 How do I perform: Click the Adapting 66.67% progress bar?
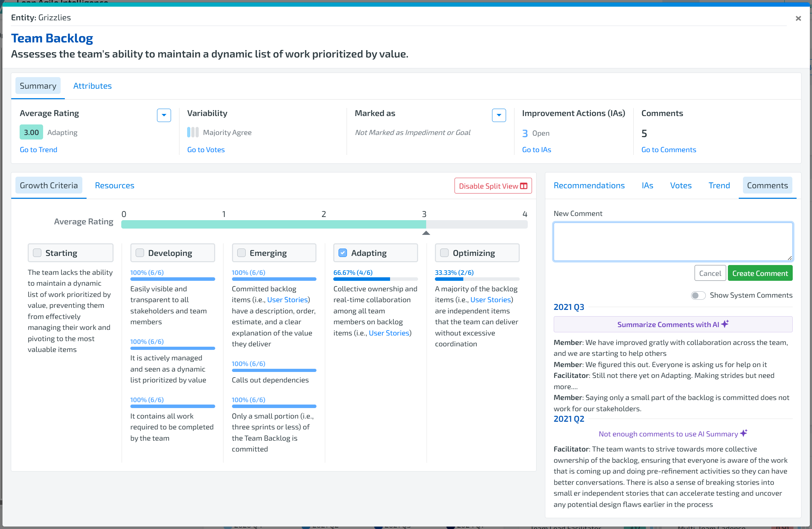(375, 279)
